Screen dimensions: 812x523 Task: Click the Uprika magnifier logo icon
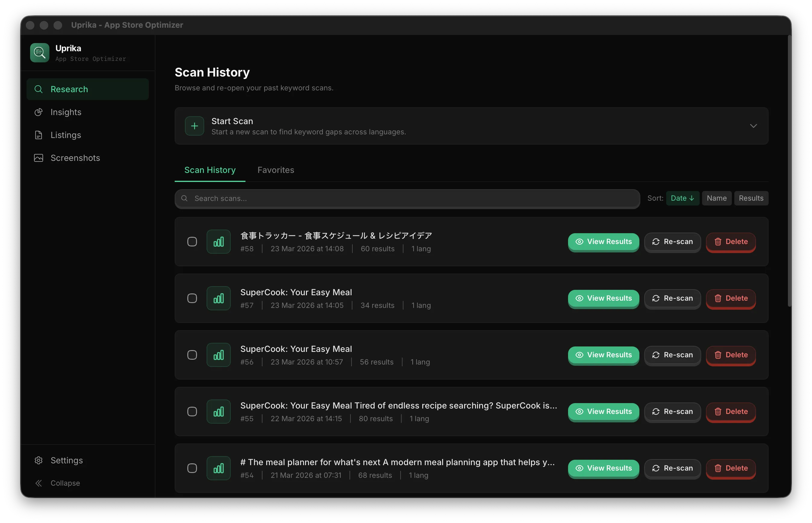pos(40,53)
